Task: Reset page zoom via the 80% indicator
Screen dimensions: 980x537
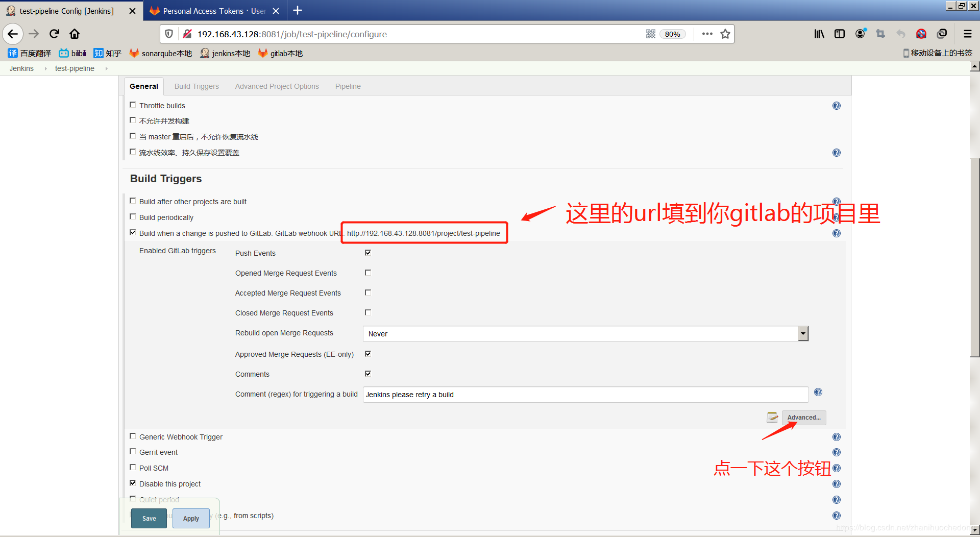Action: 672,34
